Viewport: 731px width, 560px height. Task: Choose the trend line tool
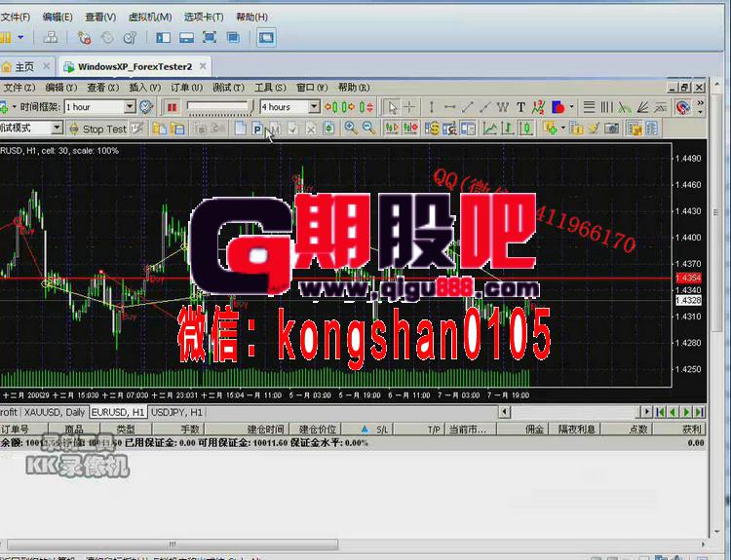(x=467, y=108)
